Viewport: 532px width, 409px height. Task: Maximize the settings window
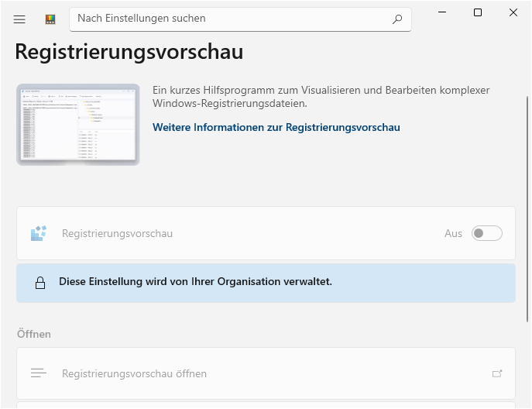click(x=478, y=12)
